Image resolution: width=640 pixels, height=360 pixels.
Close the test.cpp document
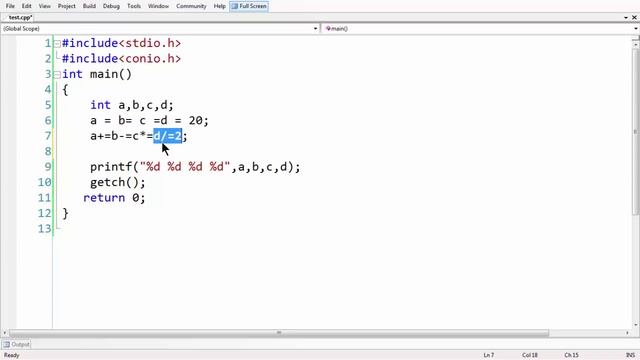pyautogui.click(x=634, y=18)
